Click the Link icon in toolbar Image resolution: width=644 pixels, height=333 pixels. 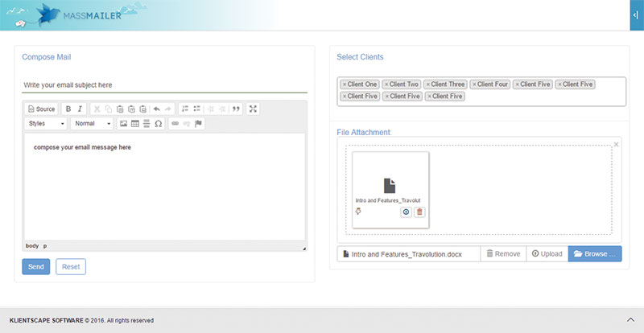point(175,124)
